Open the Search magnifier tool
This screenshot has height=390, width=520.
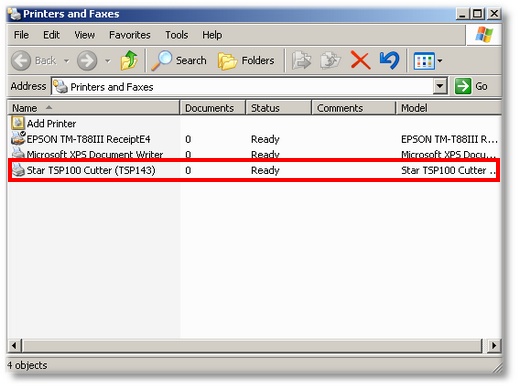click(x=179, y=61)
